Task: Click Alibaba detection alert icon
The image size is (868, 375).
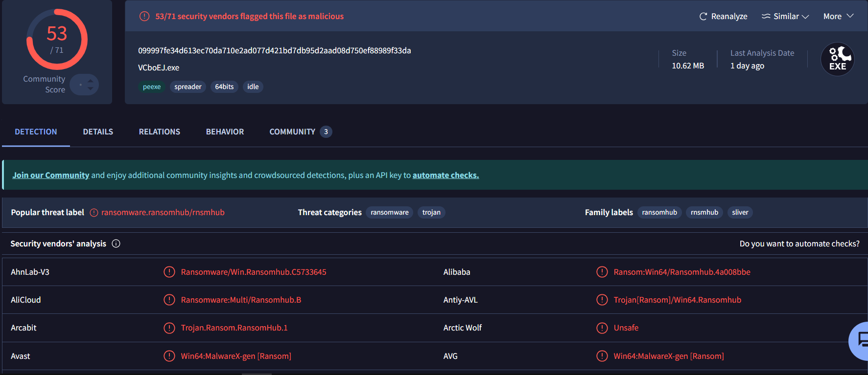Action: [602, 272]
